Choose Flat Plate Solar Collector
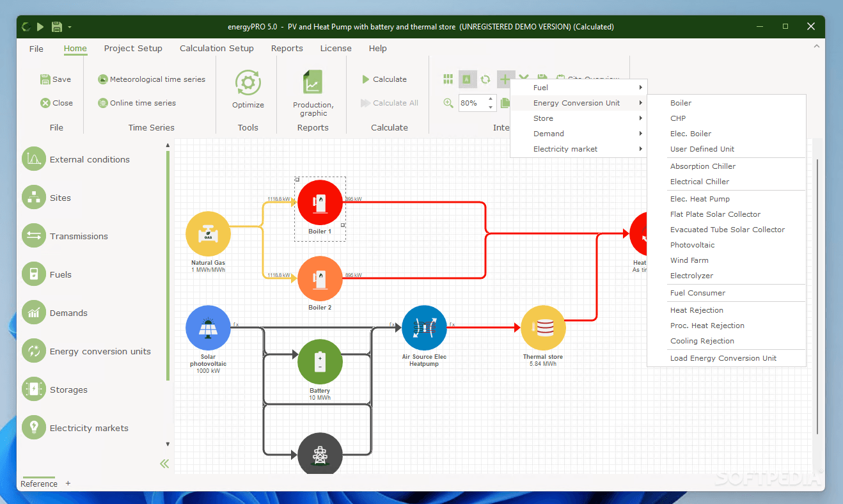The height and width of the screenshot is (504, 843). pos(727,214)
